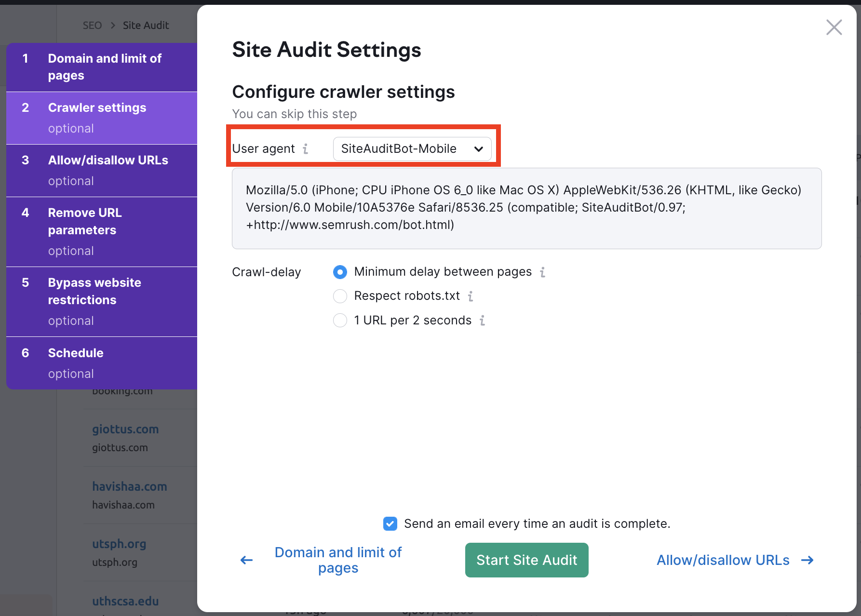Screen dimensions: 861x616
Task: Close the Site Audit Settings dialog
Action: pos(834,27)
